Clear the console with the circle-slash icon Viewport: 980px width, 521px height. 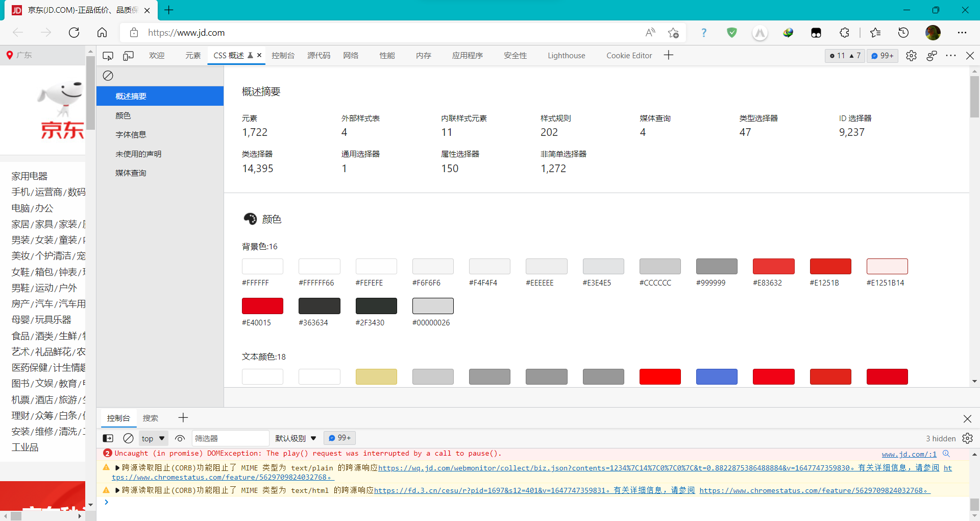click(x=128, y=438)
